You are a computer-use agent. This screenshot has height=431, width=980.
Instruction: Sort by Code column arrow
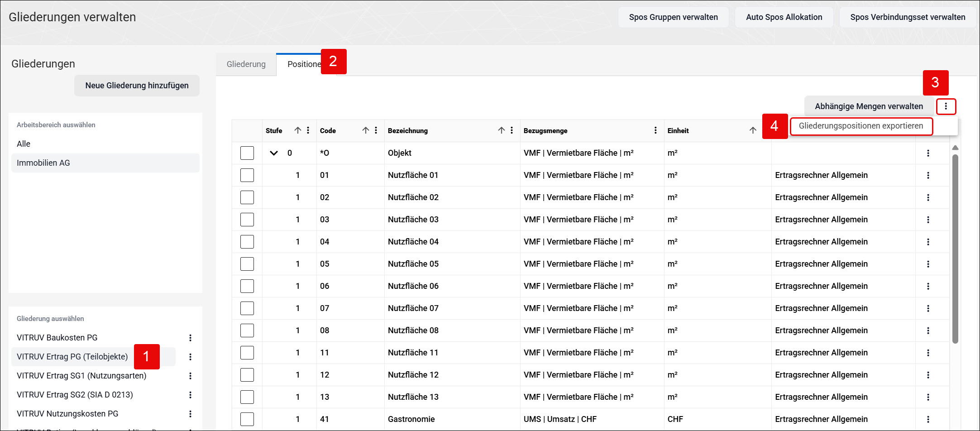point(365,130)
